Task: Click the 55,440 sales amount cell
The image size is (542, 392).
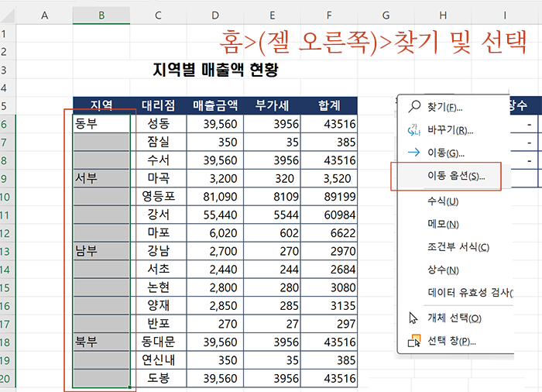Action: 215,215
